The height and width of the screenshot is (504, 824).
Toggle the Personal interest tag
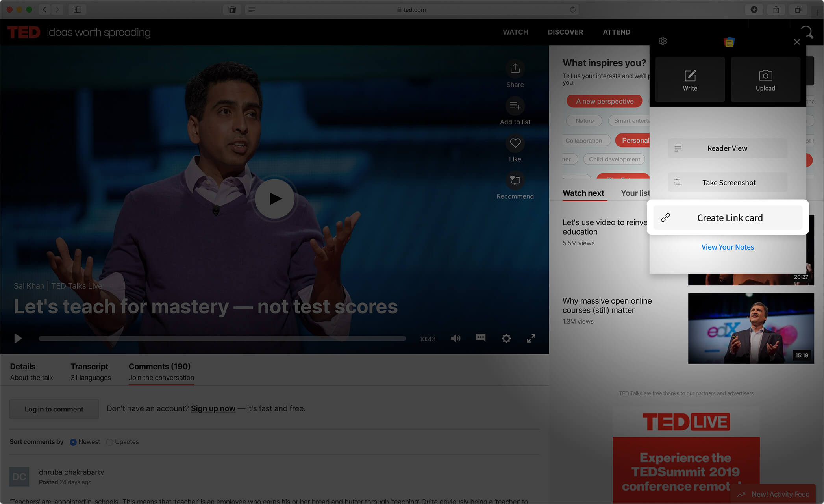coord(633,141)
